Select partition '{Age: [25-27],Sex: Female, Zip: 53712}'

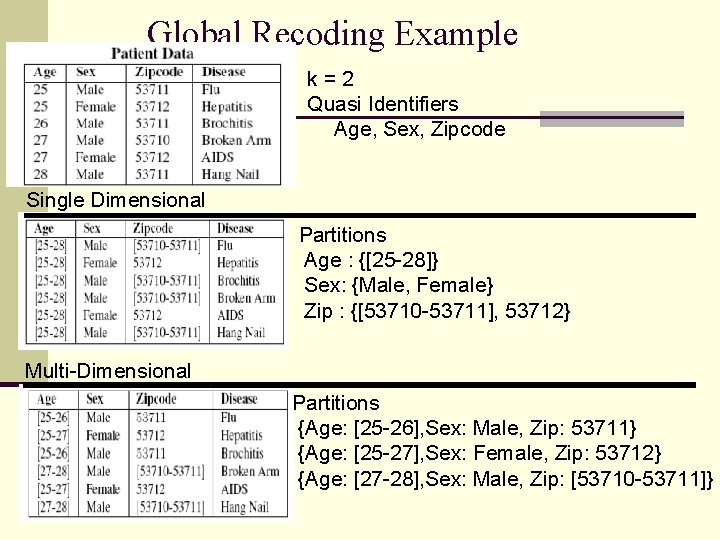tap(479, 454)
